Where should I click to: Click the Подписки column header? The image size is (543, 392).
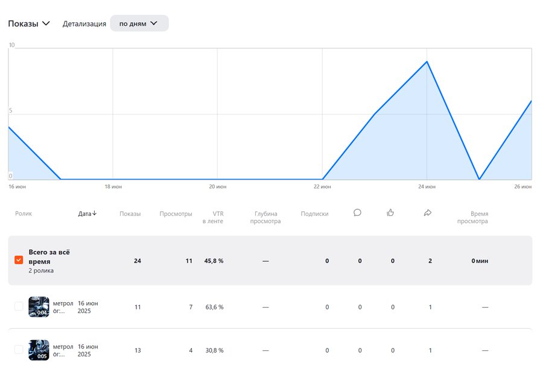tap(314, 213)
